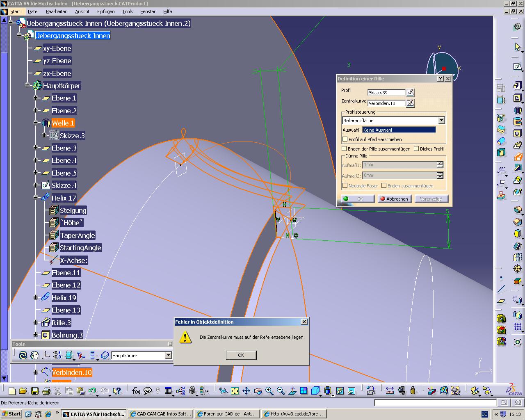Screen dimensions: 525x420
Task: Select the Pan view tool
Action: tap(246, 391)
